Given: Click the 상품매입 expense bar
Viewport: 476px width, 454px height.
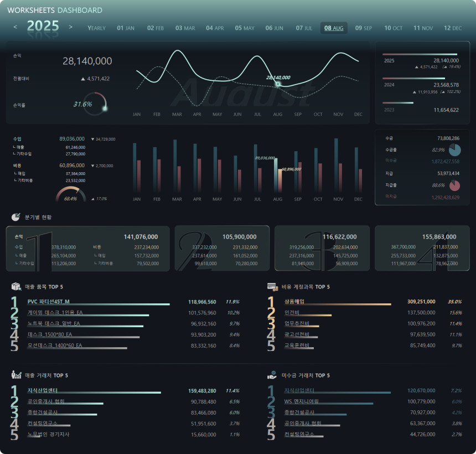Looking at the screenshot, I should tap(329, 304).
